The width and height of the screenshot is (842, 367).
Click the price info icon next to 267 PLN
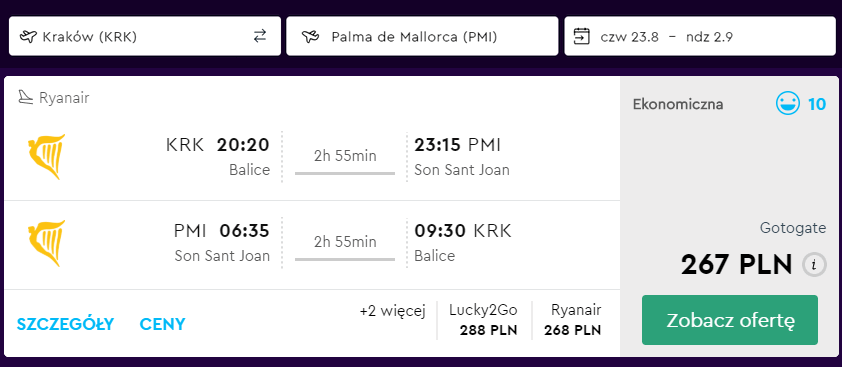tap(815, 264)
